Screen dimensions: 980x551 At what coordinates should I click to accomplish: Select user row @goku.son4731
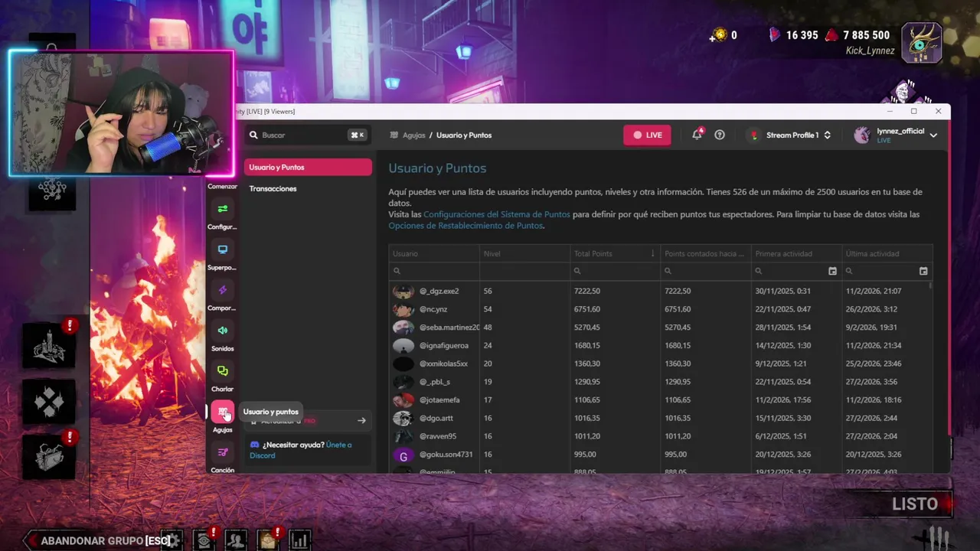[x=660, y=455]
